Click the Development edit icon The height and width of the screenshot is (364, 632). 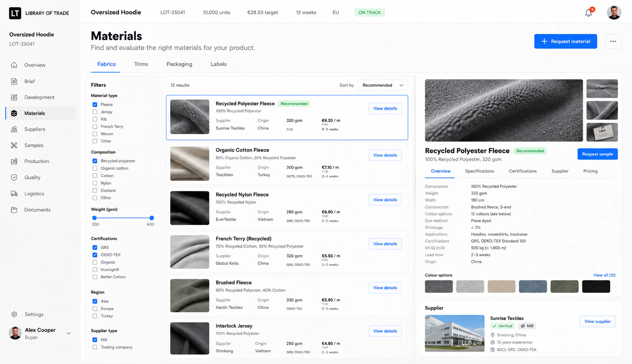click(14, 97)
